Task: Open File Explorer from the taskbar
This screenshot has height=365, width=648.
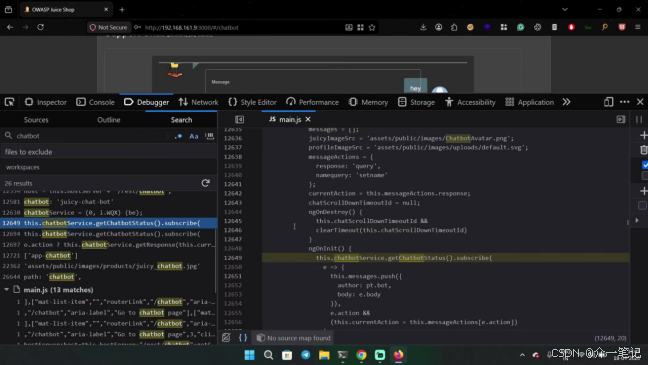Action: [x=324, y=355]
